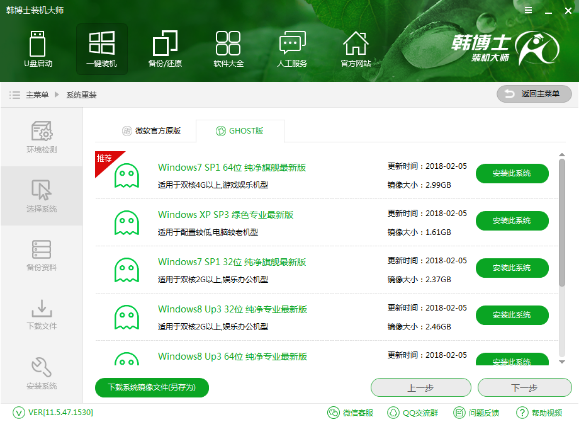This screenshot has width=584, height=443.
Task: Open 微信客服 WeChat support icon
Action: [333, 413]
